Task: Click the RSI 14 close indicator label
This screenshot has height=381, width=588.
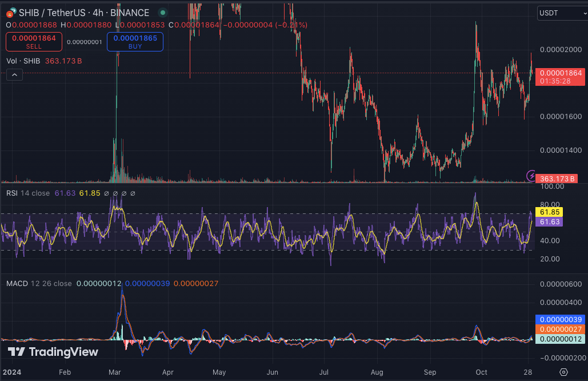Action: point(28,193)
